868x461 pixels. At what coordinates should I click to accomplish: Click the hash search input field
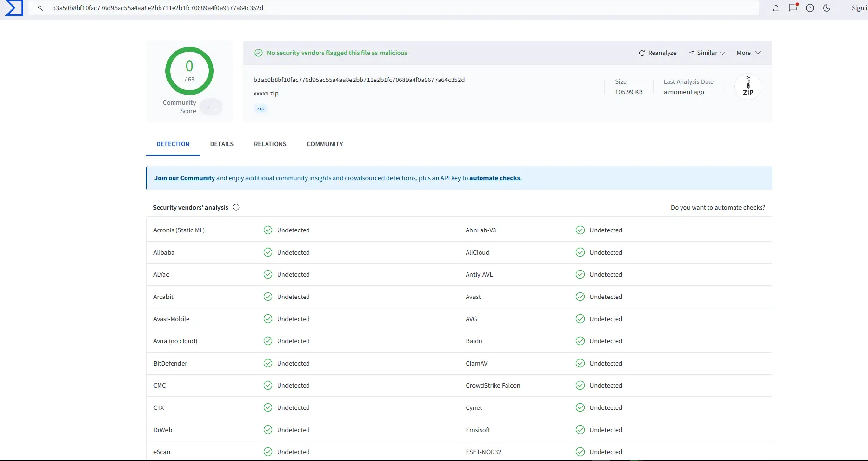[x=393, y=8]
